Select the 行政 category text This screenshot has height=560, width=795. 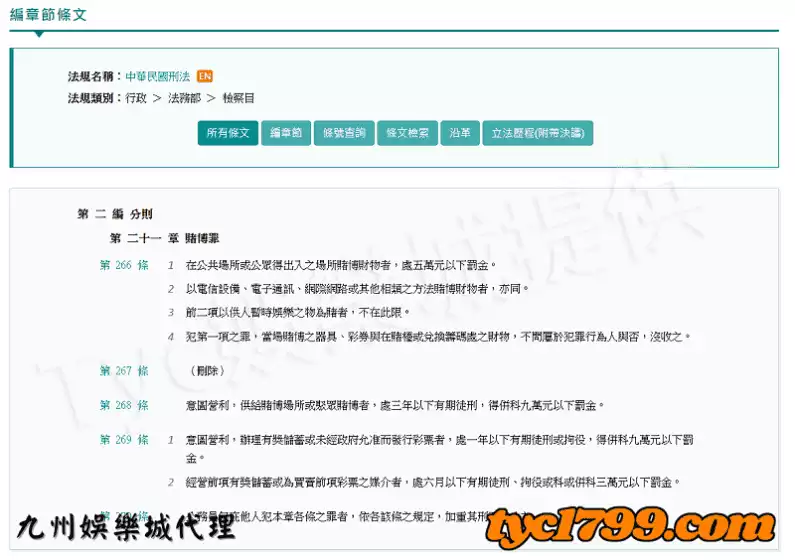(x=135, y=98)
